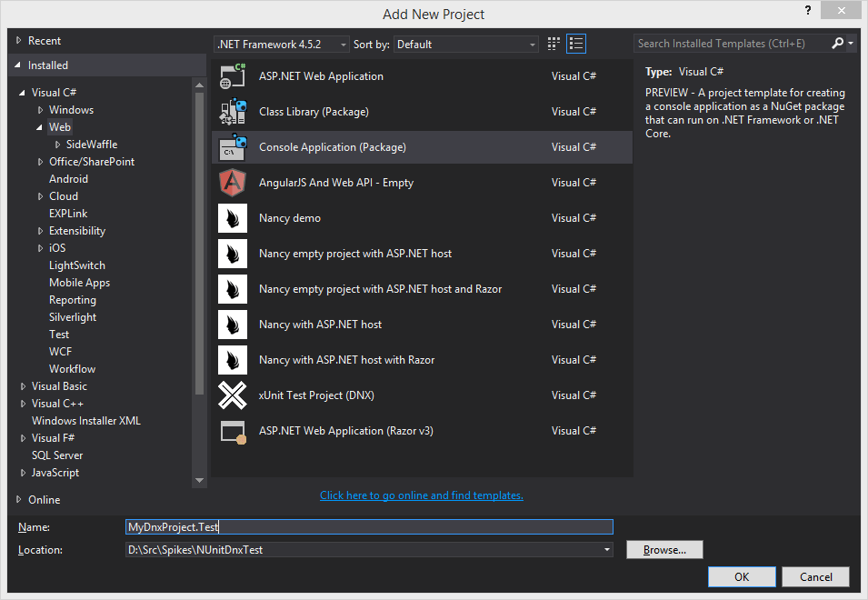Click here to go online and find templates
The width and height of the screenshot is (868, 600).
tap(421, 495)
